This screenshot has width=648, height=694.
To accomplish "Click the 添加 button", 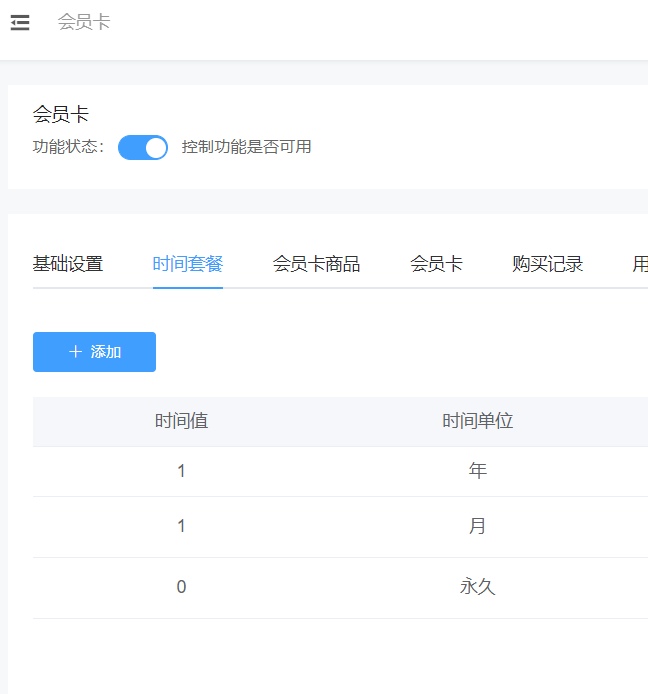I will 94,352.
